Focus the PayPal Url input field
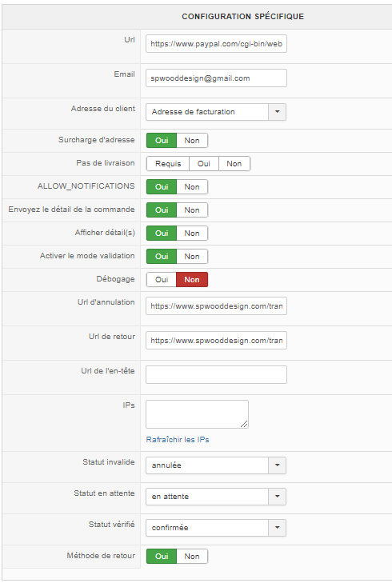 point(216,44)
